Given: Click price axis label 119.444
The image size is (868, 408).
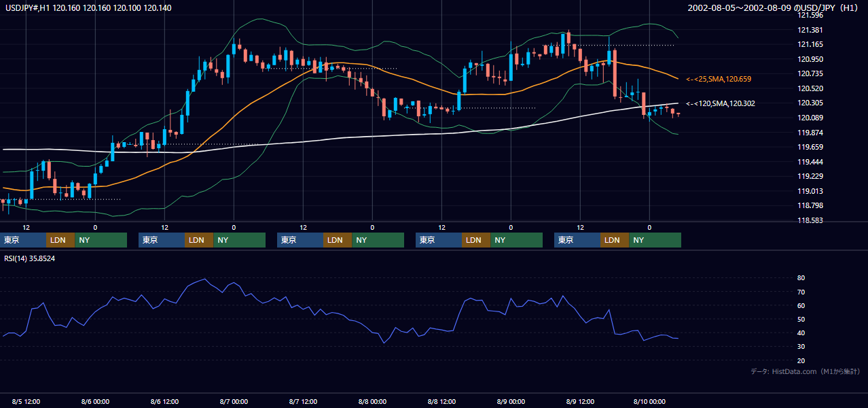Looking at the screenshot, I should [x=811, y=162].
